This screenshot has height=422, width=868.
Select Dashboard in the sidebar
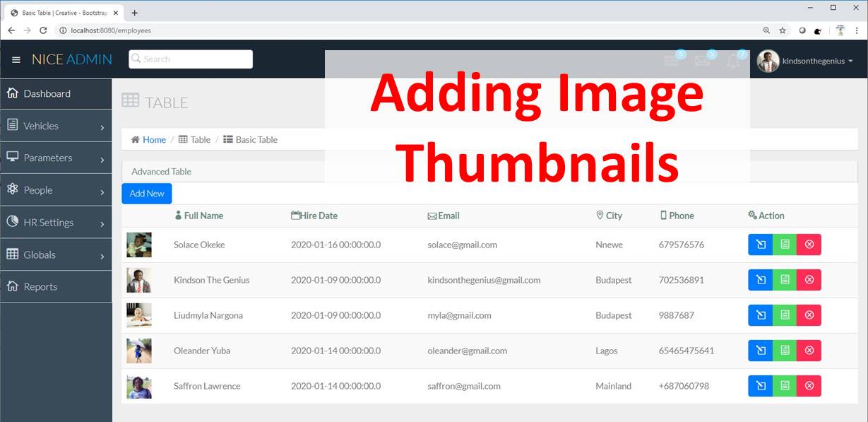click(47, 93)
